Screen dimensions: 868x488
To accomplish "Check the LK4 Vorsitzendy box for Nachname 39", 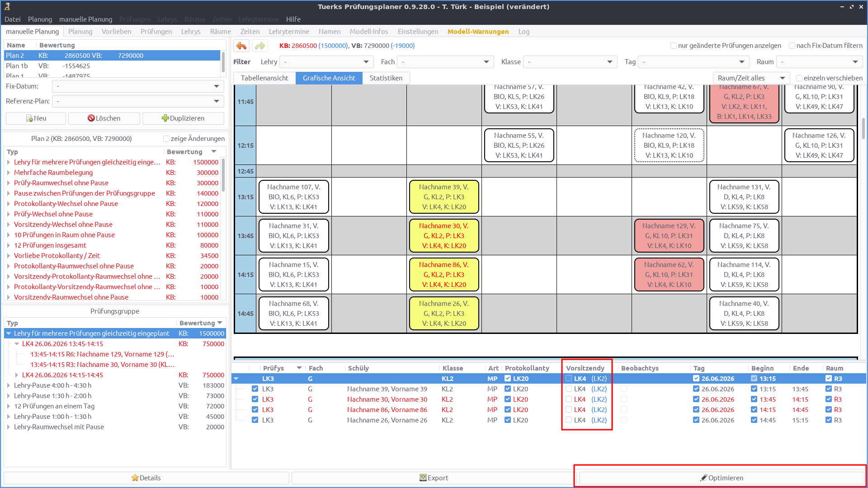I will (x=568, y=389).
